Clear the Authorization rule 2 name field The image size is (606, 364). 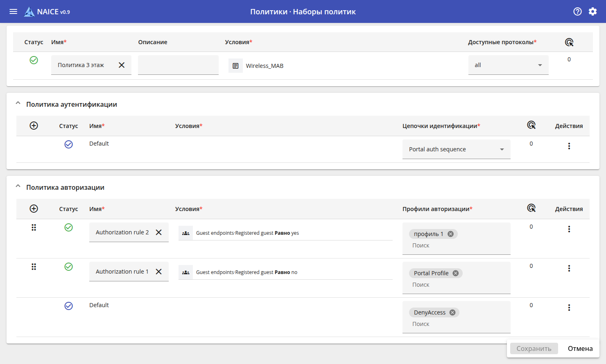tap(159, 232)
